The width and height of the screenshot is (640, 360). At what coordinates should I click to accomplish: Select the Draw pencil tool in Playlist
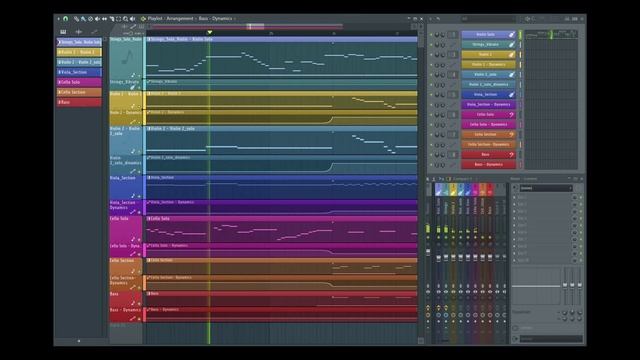(76, 19)
